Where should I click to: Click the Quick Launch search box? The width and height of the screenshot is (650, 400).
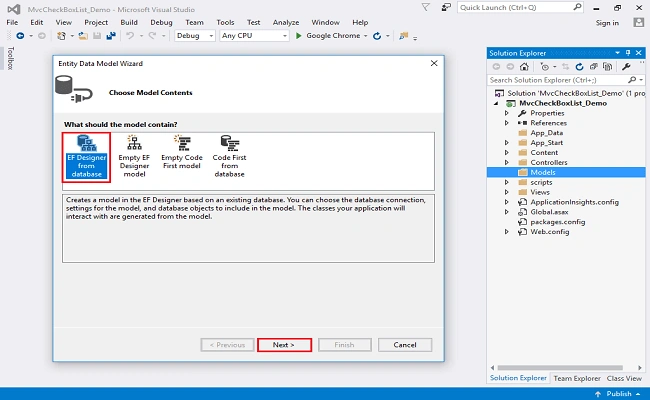pyautogui.click(x=520, y=7)
